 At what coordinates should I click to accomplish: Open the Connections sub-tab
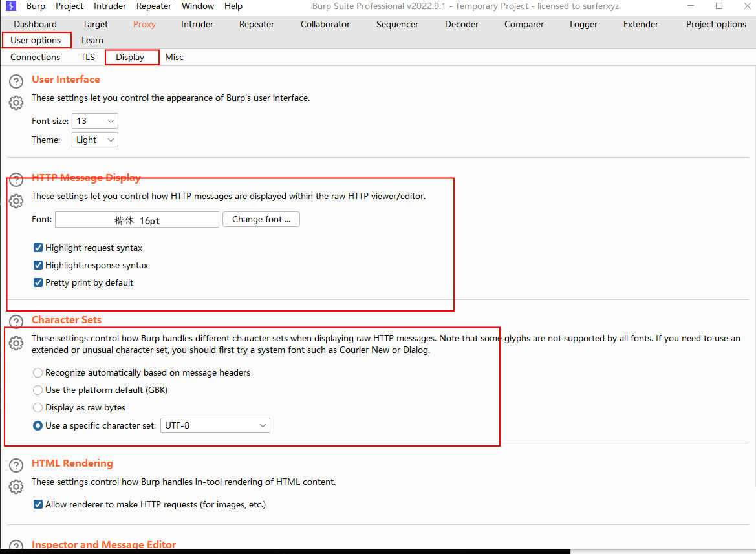pyautogui.click(x=35, y=57)
